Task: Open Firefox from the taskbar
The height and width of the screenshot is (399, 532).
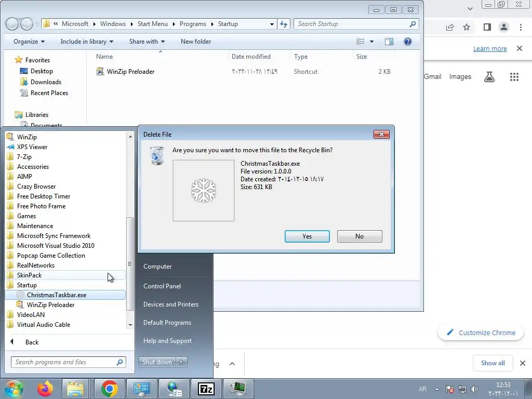Action: (x=45, y=389)
